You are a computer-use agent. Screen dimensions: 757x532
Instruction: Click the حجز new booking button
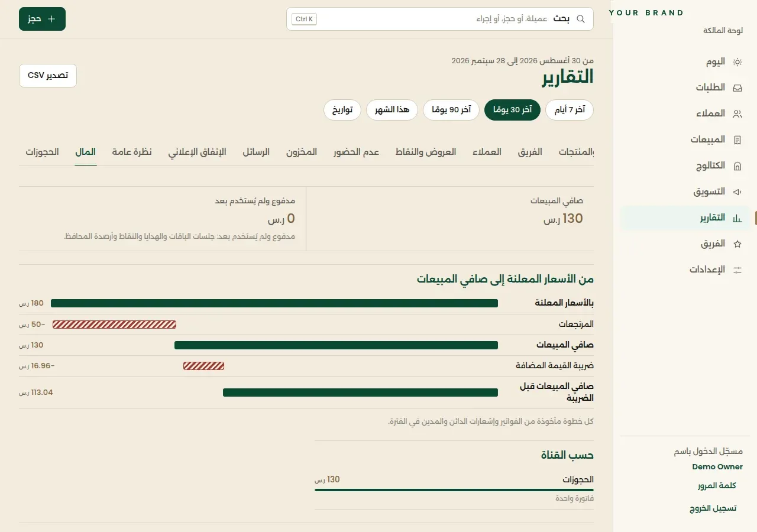click(x=42, y=19)
